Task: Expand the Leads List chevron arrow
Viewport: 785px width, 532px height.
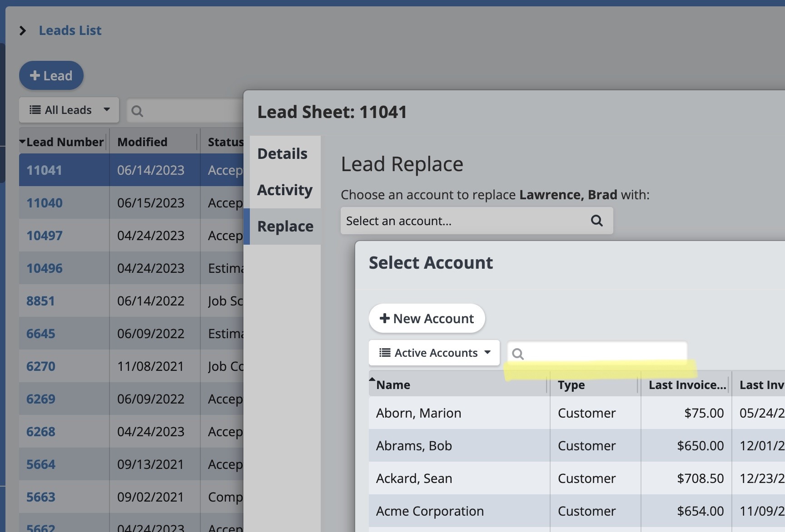Action: tap(23, 31)
